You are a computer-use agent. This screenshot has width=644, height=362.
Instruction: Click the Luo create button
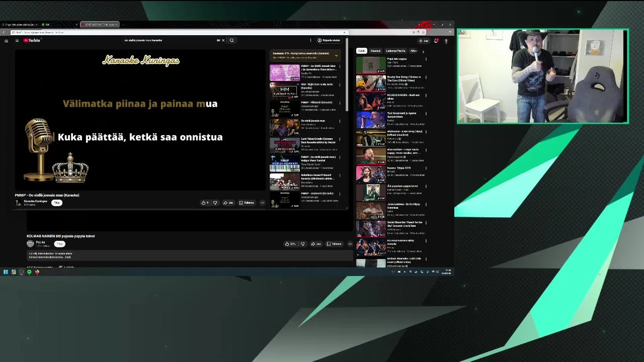[x=424, y=41]
